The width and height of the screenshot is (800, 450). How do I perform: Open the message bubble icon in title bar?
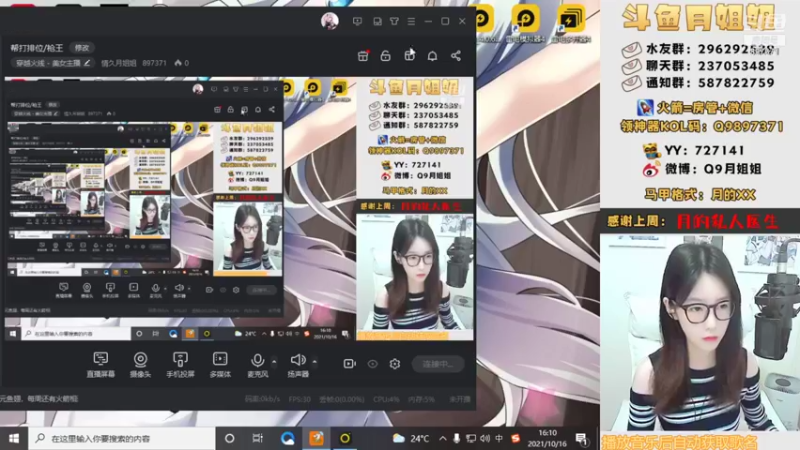pyautogui.click(x=357, y=21)
